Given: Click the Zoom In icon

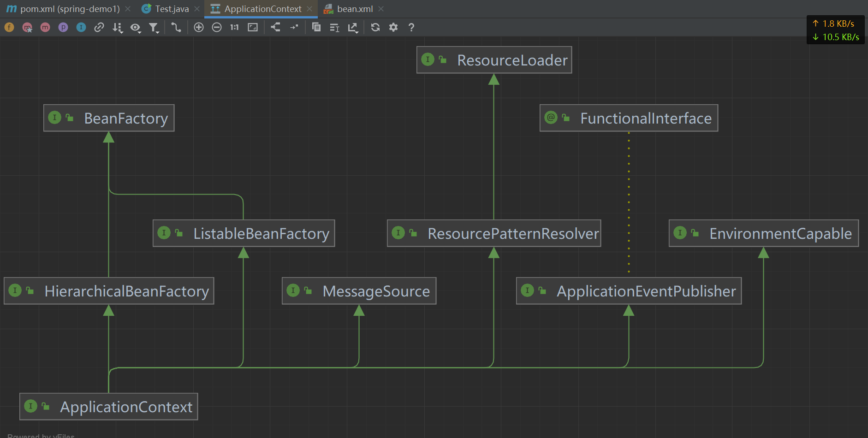Looking at the screenshot, I should (199, 28).
